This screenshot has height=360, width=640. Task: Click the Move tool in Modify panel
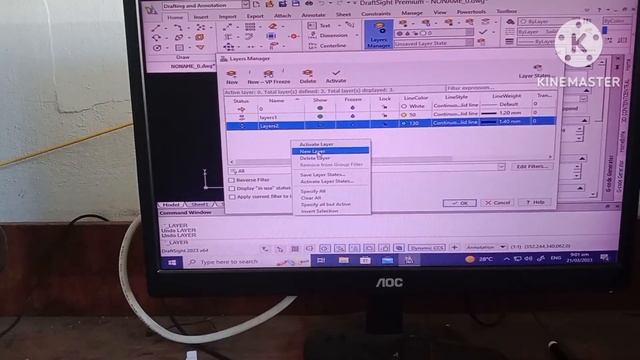229,47
